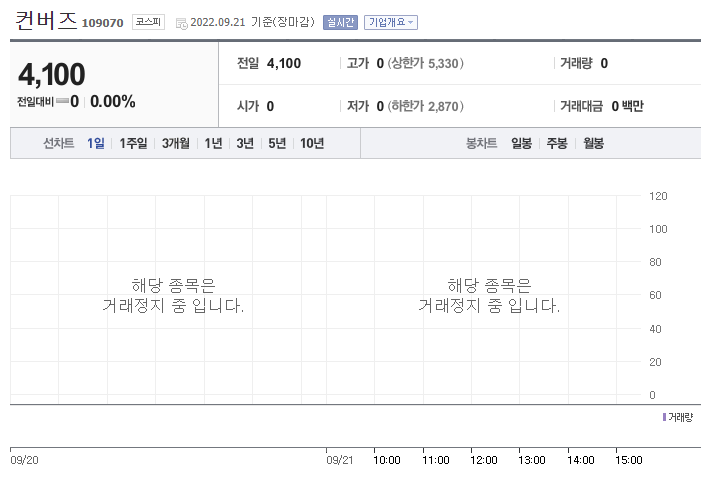This screenshot has width=701, height=478.
Task: Click the 선차트 label
Action: 59,143
